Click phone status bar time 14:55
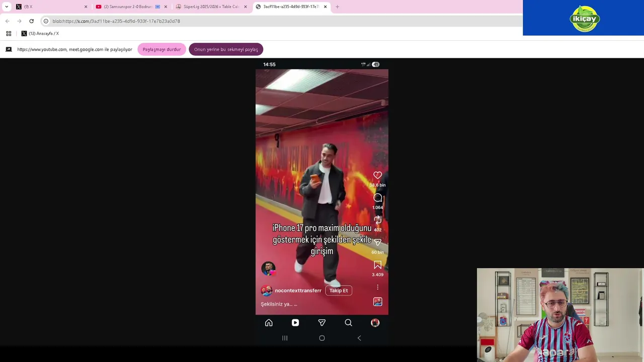 click(269, 64)
